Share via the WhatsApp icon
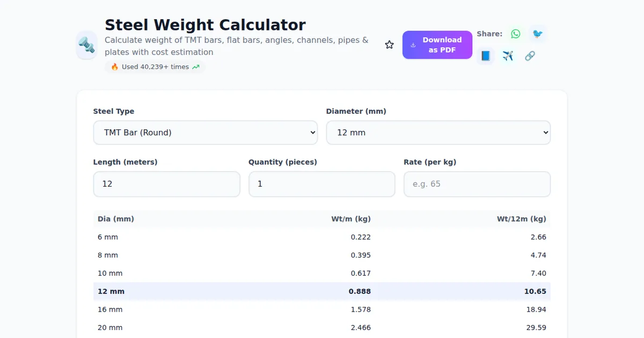This screenshot has height=338, width=644. point(516,34)
